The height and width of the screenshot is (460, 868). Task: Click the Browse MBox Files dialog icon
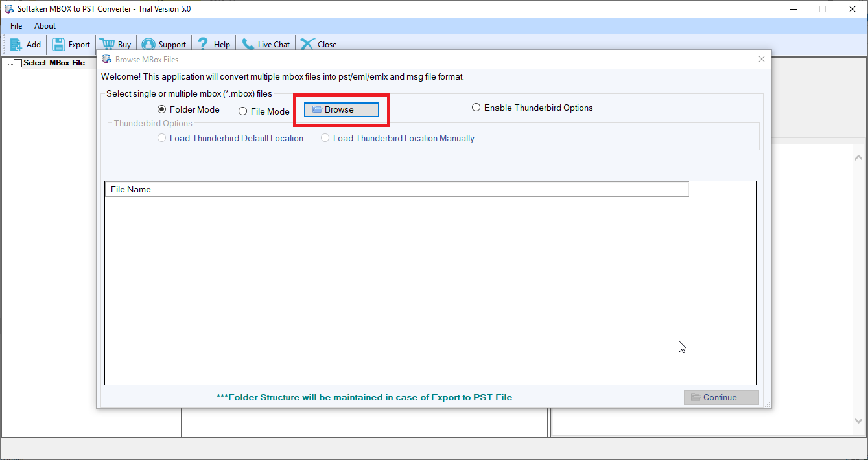click(x=107, y=59)
